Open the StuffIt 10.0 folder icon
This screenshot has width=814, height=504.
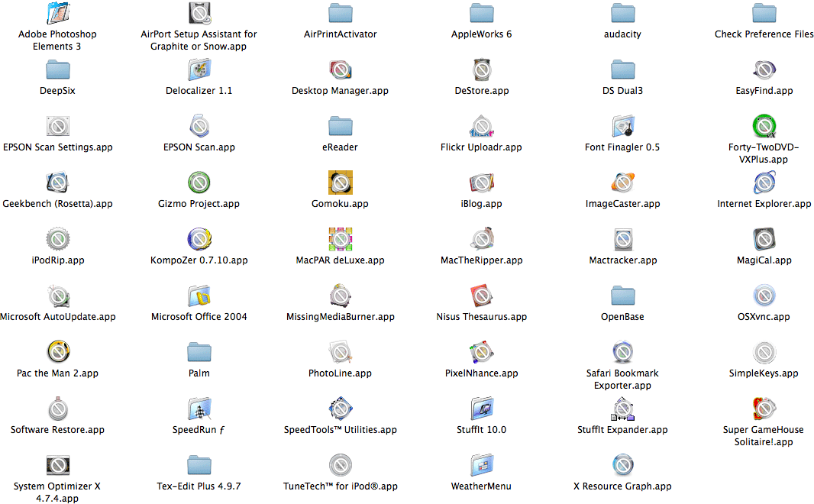tap(482, 409)
